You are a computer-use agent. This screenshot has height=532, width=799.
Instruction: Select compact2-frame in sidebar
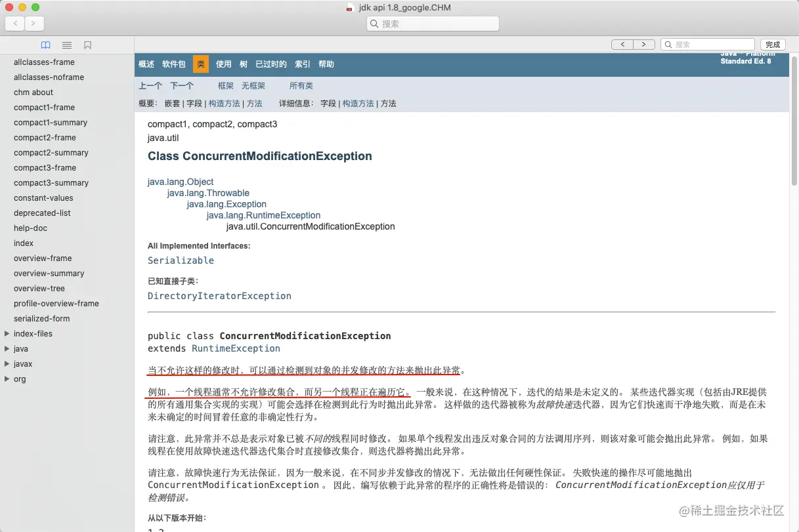45,138
